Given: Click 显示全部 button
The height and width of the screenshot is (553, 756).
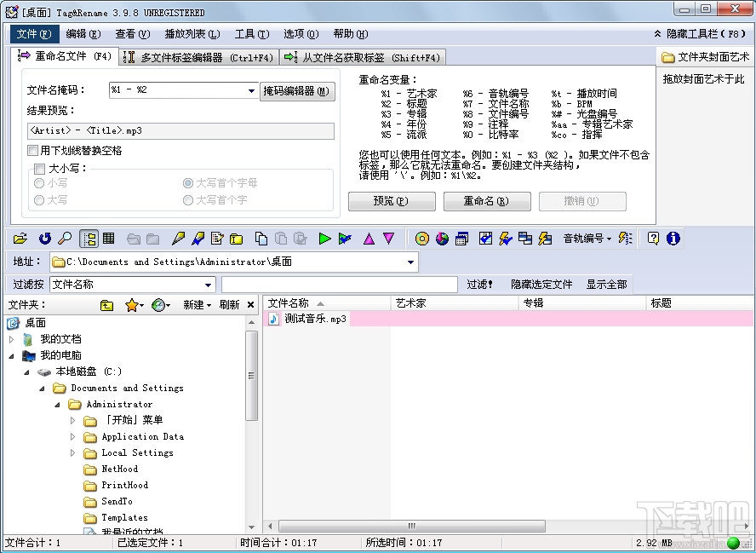Looking at the screenshot, I should [x=606, y=285].
